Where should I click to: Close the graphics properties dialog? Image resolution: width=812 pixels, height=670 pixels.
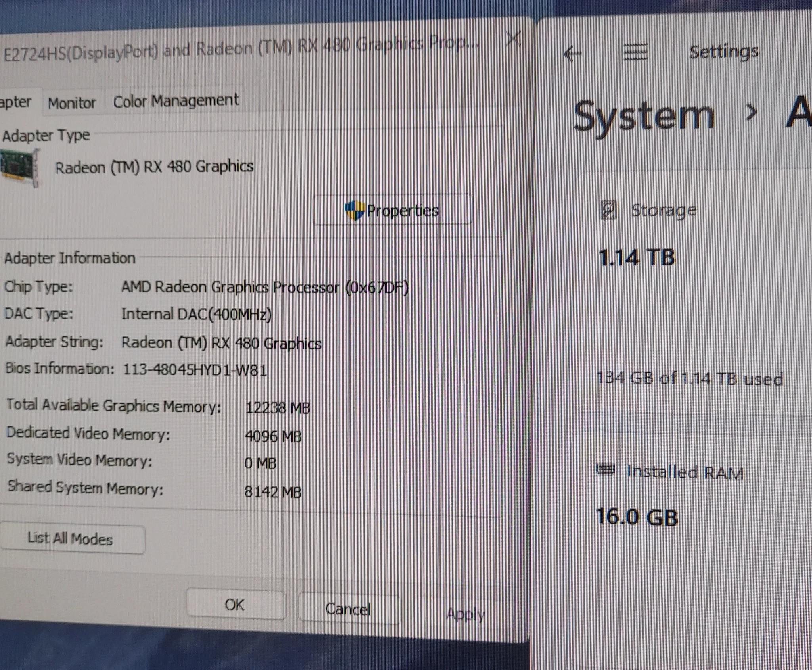[x=513, y=39]
